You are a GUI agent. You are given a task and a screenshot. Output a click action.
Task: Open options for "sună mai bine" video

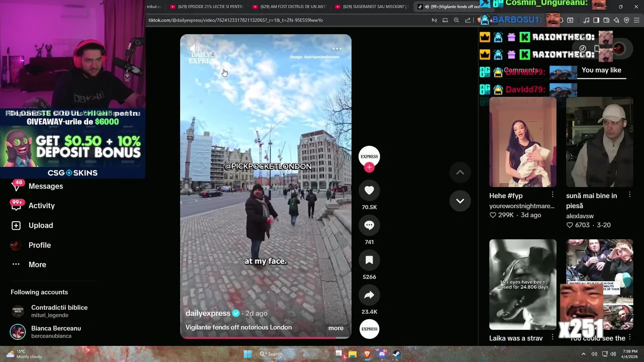click(x=629, y=195)
